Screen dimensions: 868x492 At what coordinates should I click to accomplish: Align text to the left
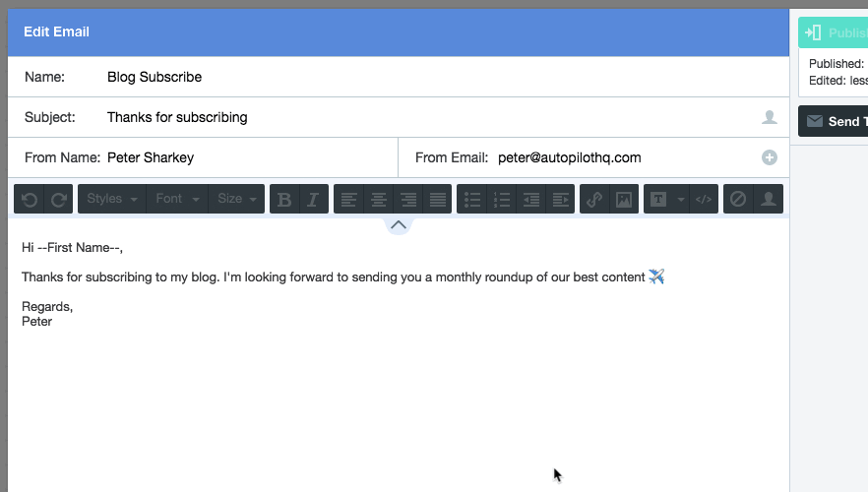tap(348, 200)
